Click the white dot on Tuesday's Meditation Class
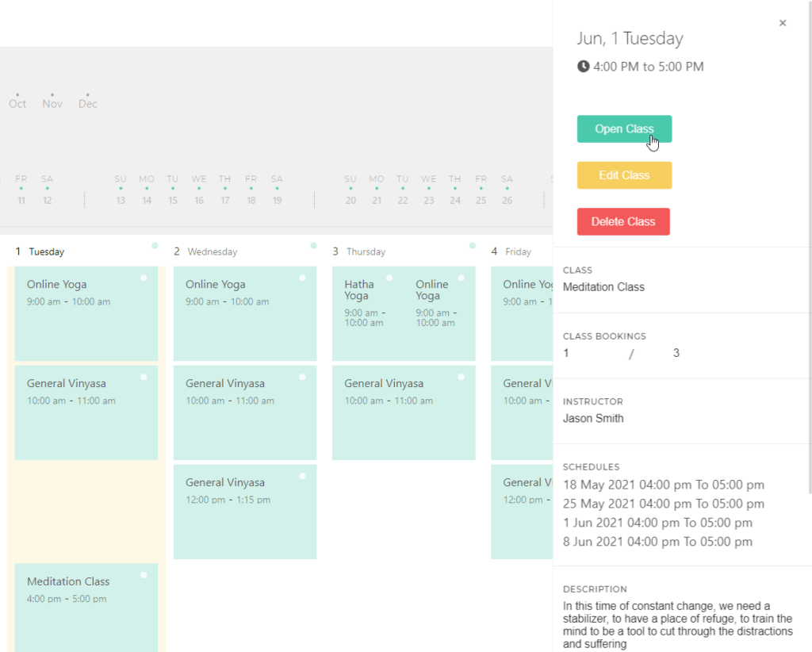 pyautogui.click(x=144, y=575)
